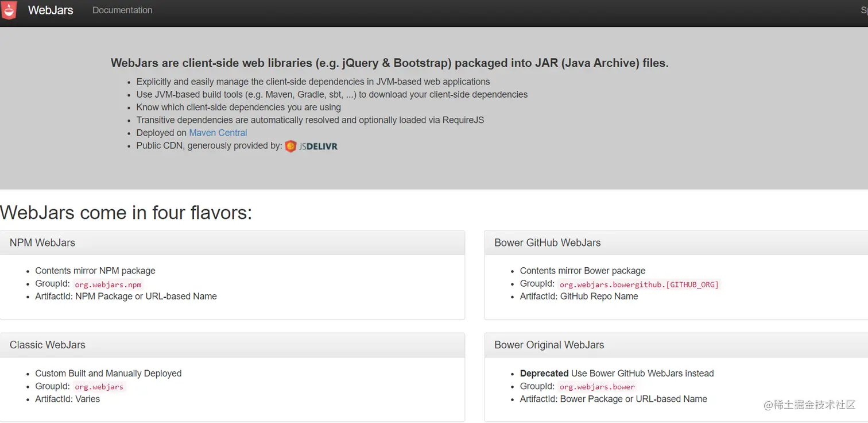The image size is (868, 423).
Task: Click 'Public CDN, generously provided by:' text
Action: [x=209, y=146]
